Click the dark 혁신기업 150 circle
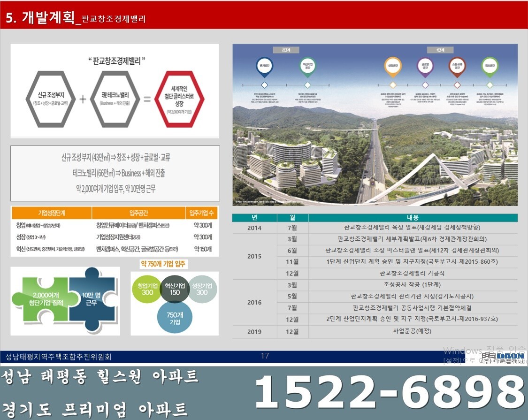This screenshot has width=528, height=420. coord(175,289)
